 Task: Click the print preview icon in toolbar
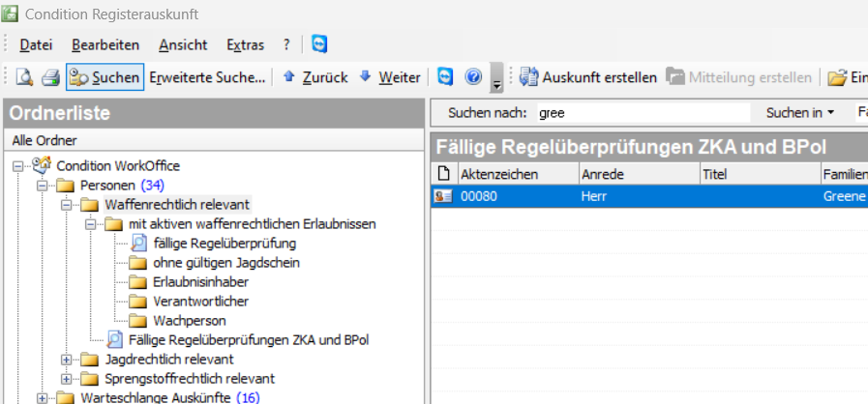(24, 77)
